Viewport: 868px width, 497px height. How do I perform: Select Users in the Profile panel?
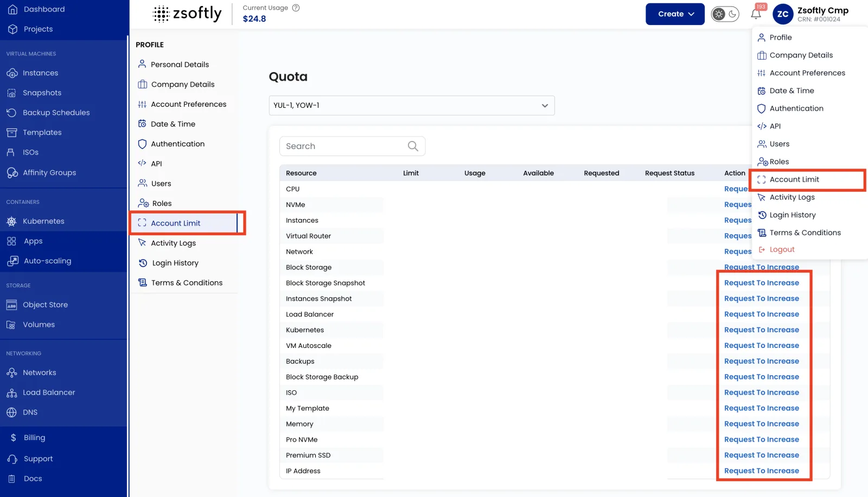click(x=154, y=184)
